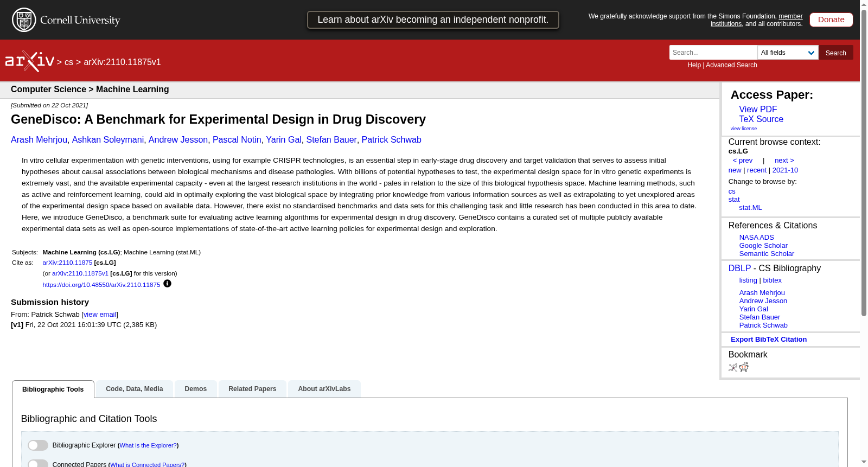Bookmark the paper on Reddit

(x=744, y=368)
